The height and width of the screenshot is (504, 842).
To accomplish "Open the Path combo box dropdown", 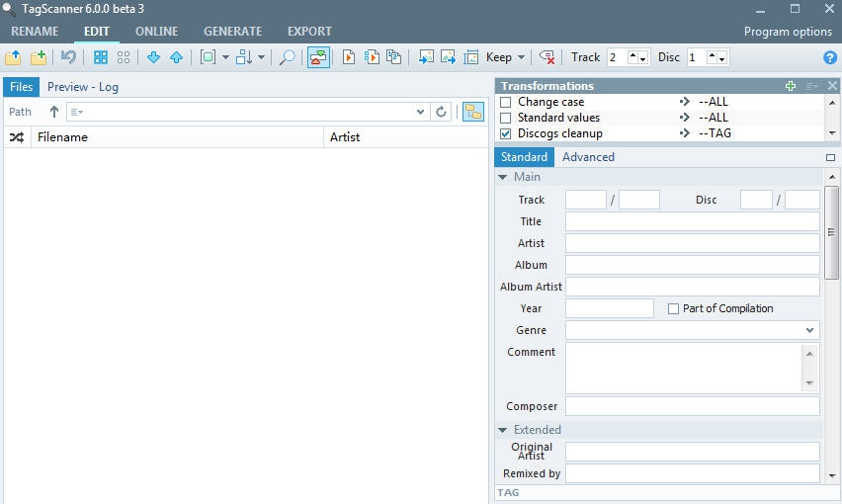I will click(x=420, y=112).
